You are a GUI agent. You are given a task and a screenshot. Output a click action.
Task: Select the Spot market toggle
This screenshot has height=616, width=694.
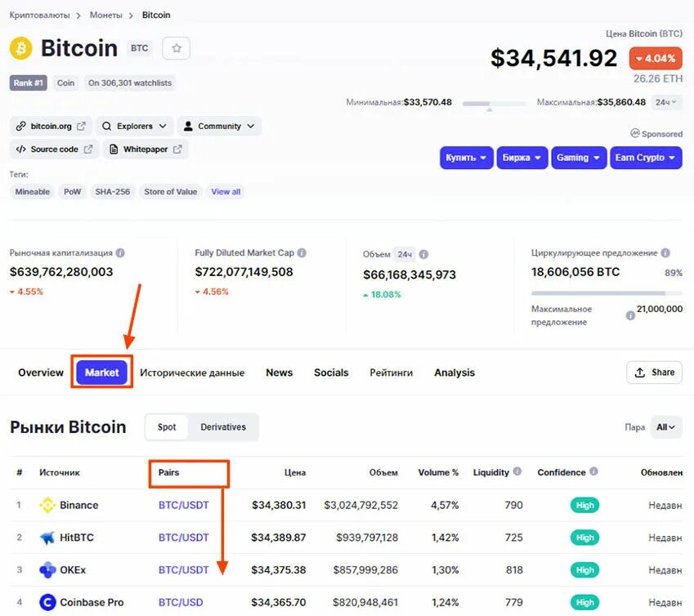point(167,427)
